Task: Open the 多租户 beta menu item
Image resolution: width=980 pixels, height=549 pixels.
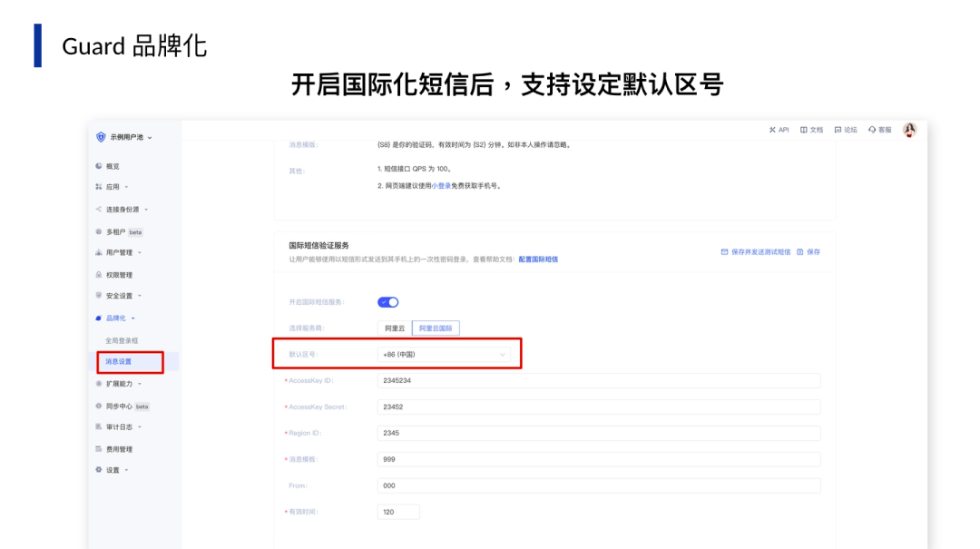Action: [x=123, y=232]
